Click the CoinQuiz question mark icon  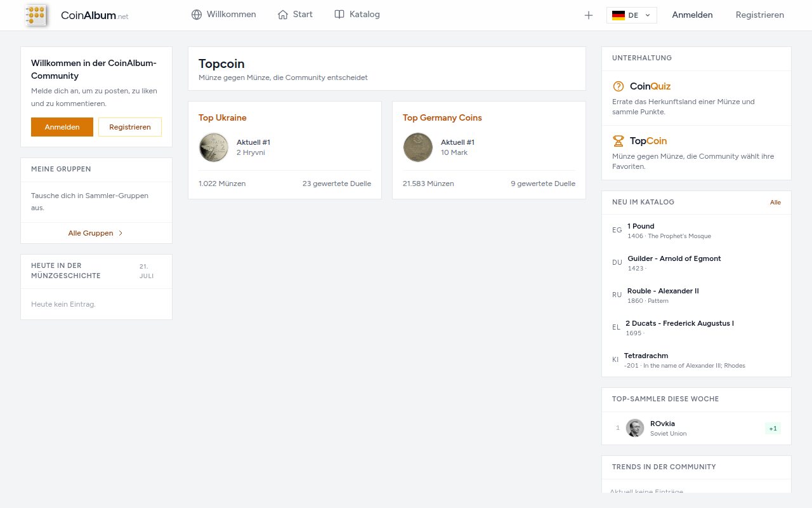619,86
